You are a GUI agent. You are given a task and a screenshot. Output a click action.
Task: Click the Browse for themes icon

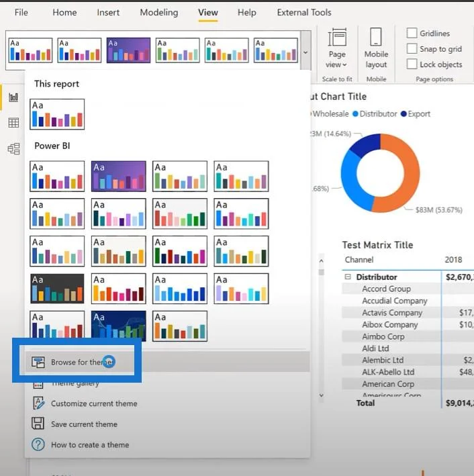point(38,362)
